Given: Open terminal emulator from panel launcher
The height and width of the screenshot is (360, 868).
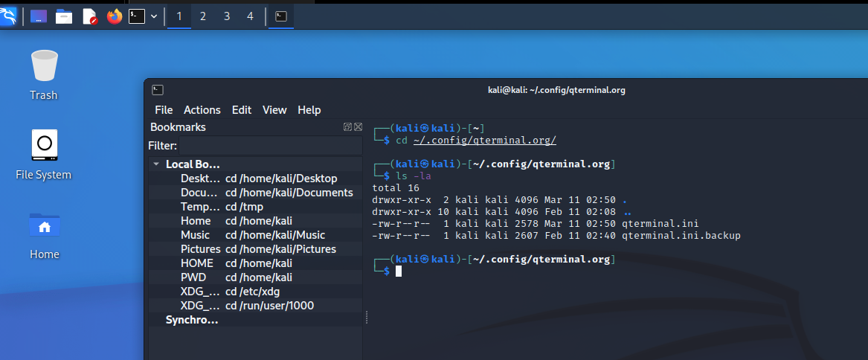Looking at the screenshot, I should (137, 16).
